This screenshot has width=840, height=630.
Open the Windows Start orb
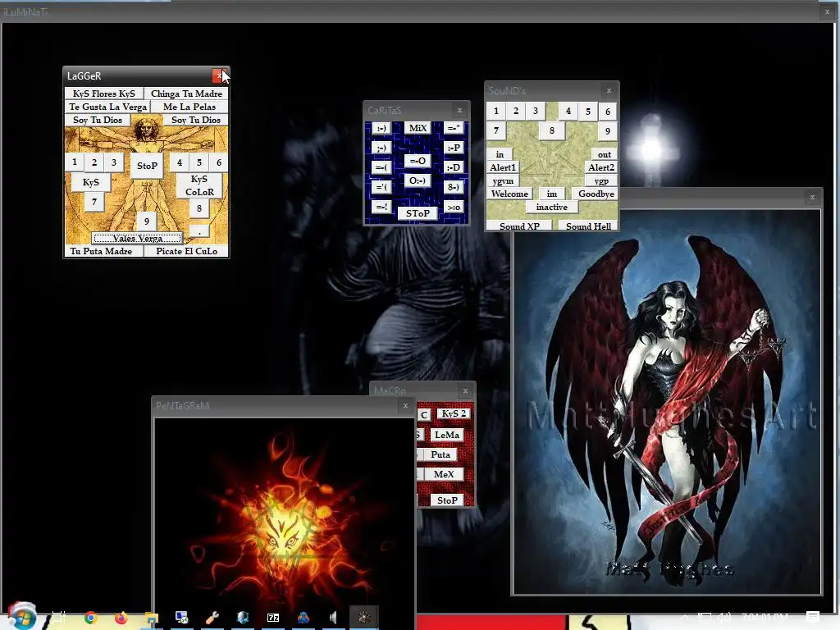point(21,616)
